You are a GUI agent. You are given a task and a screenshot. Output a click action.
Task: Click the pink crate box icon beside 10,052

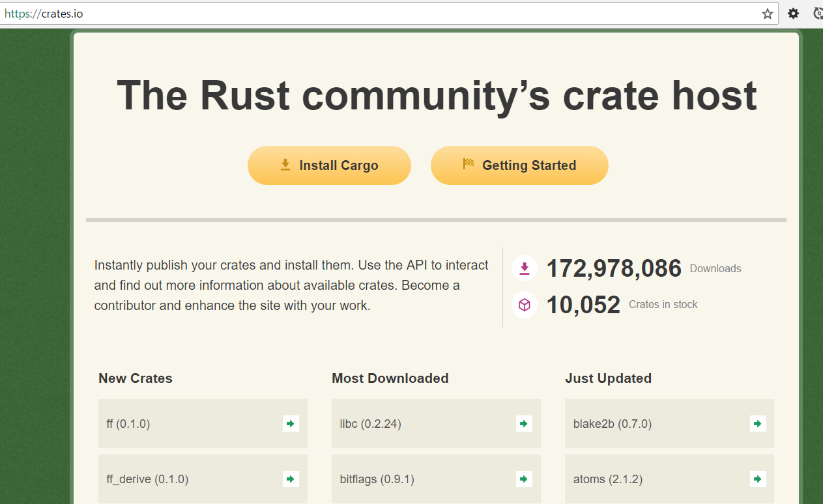[x=525, y=305]
